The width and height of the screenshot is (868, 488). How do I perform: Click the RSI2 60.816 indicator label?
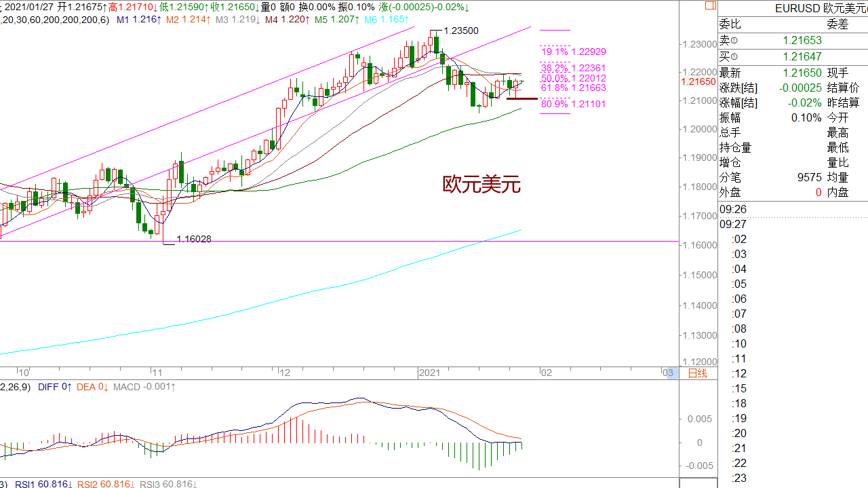pyautogui.click(x=106, y=484)
